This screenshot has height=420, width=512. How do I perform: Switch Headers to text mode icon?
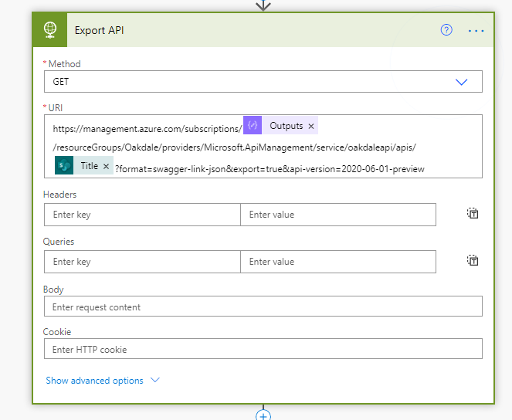pyautogui.click(x=473, y=213)
